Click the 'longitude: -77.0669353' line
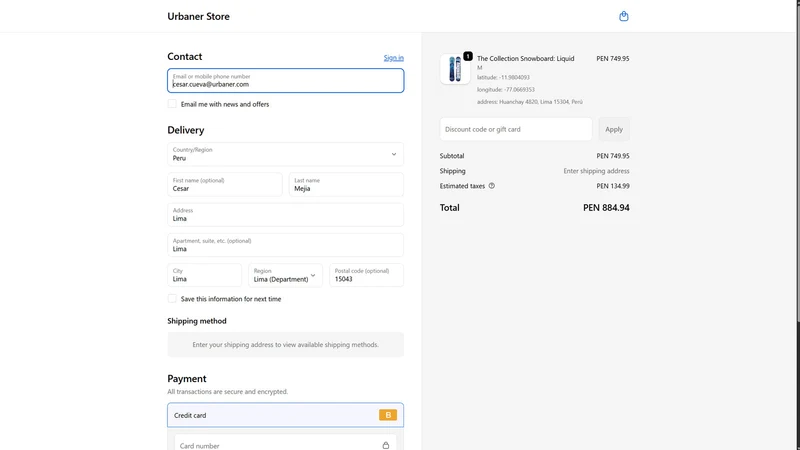The image size is (800, 450). 506,89
